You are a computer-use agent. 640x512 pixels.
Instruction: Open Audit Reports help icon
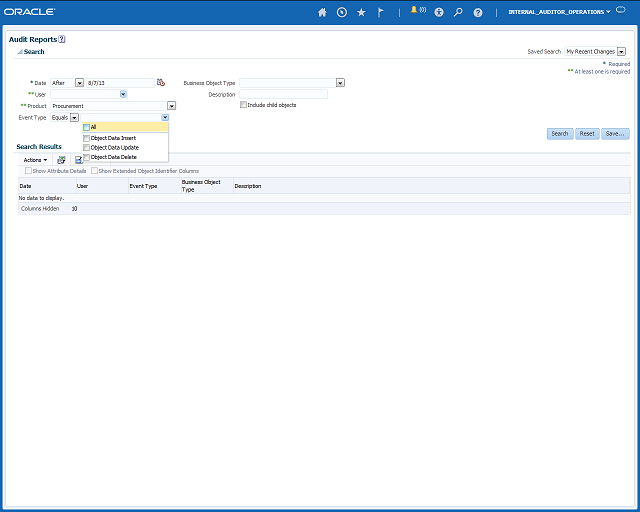(x=62, y=39)
